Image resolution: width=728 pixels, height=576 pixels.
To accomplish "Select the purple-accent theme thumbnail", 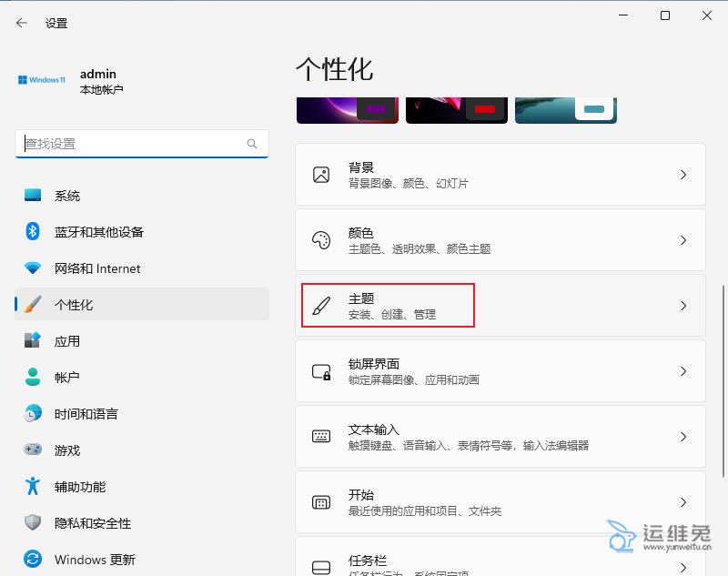I will click(x=347, y=109).
